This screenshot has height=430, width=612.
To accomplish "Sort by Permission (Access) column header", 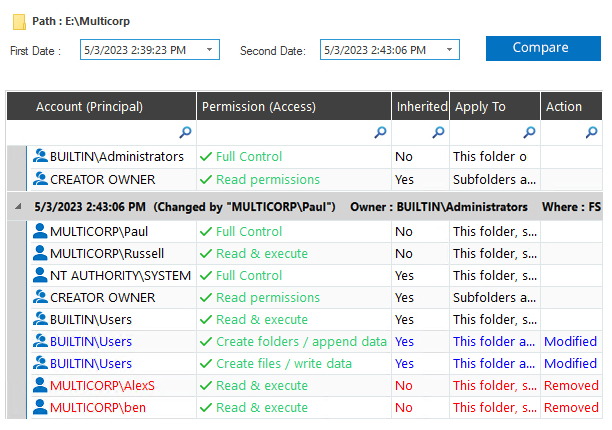I will point(294,106).
